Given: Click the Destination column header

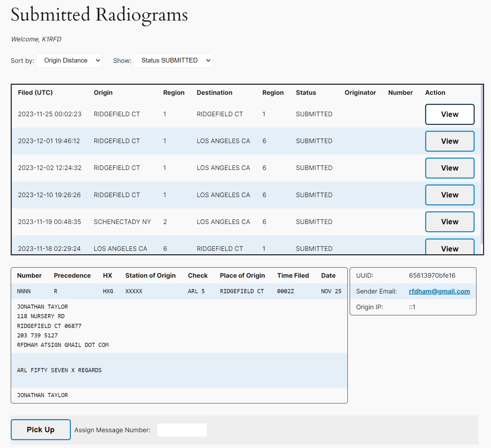Looking at the screenshot, I should [214, 93].
